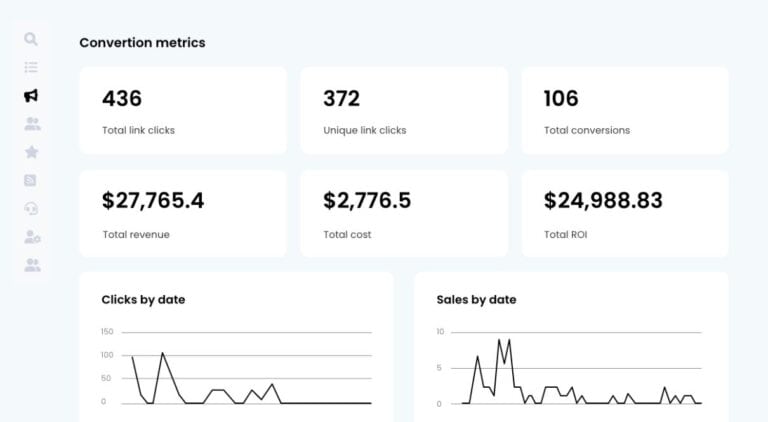Click the star favorites sidebar icon

(31, 152)
